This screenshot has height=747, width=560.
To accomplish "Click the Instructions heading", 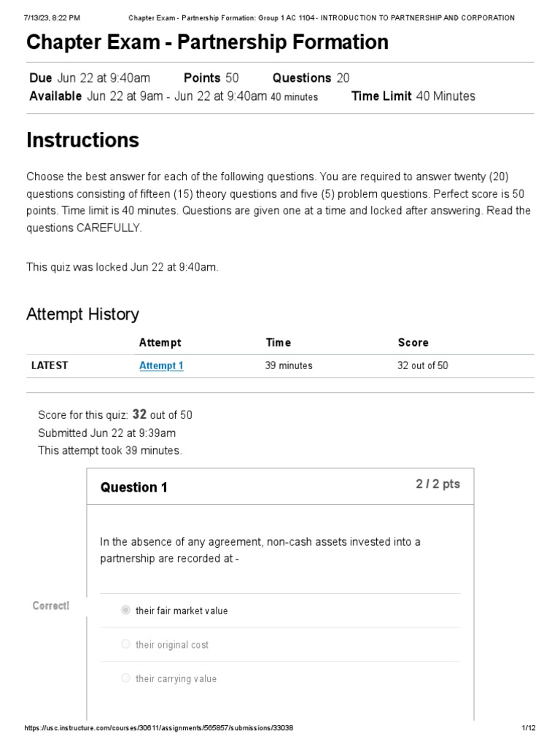I will 83,140.
